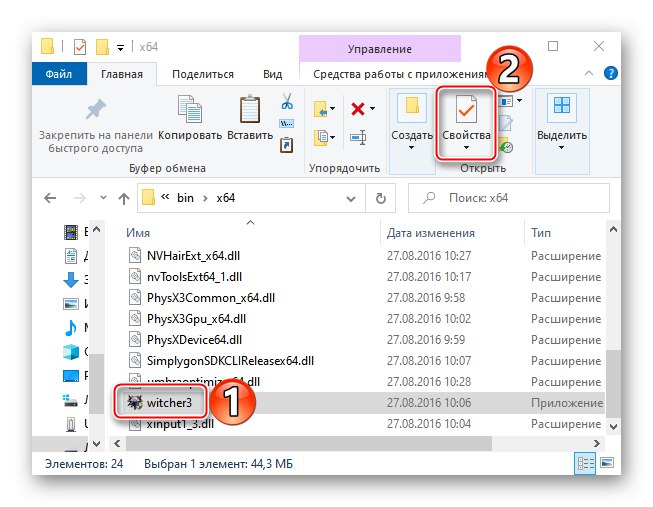Click the Manage contextual tab header
The image size is (653, 507).
point(380,49)
